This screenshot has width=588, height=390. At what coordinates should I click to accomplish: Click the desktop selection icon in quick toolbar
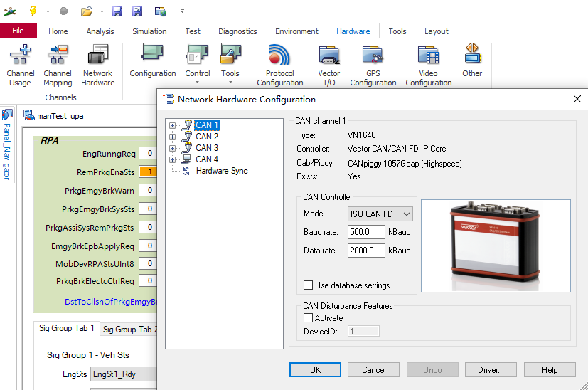pyautogui.click(x=161, y=11)
